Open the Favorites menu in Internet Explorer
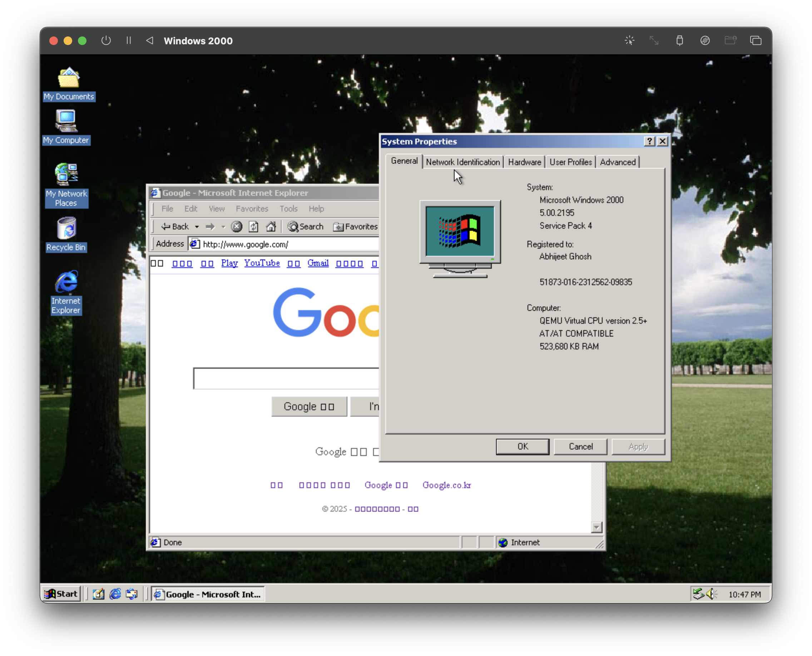 [252, 209]
